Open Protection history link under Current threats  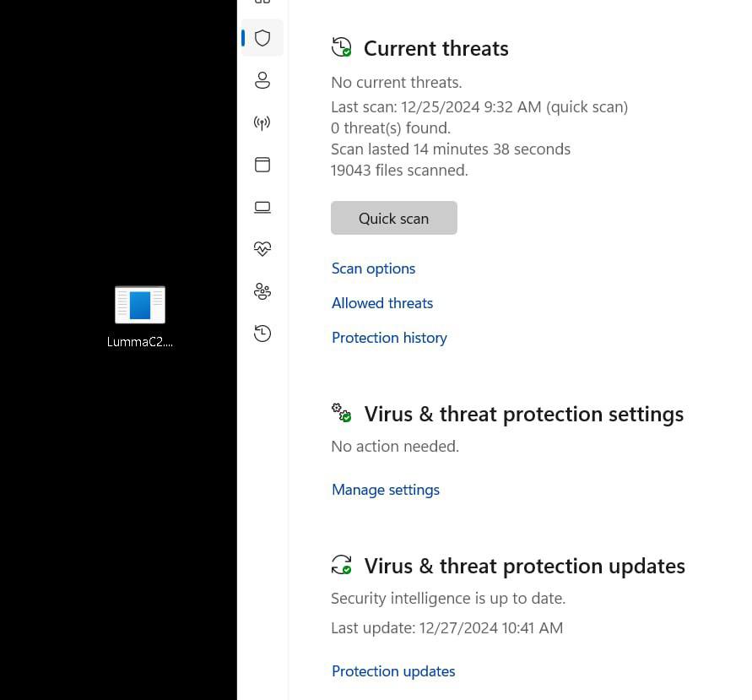pos(389,337)
